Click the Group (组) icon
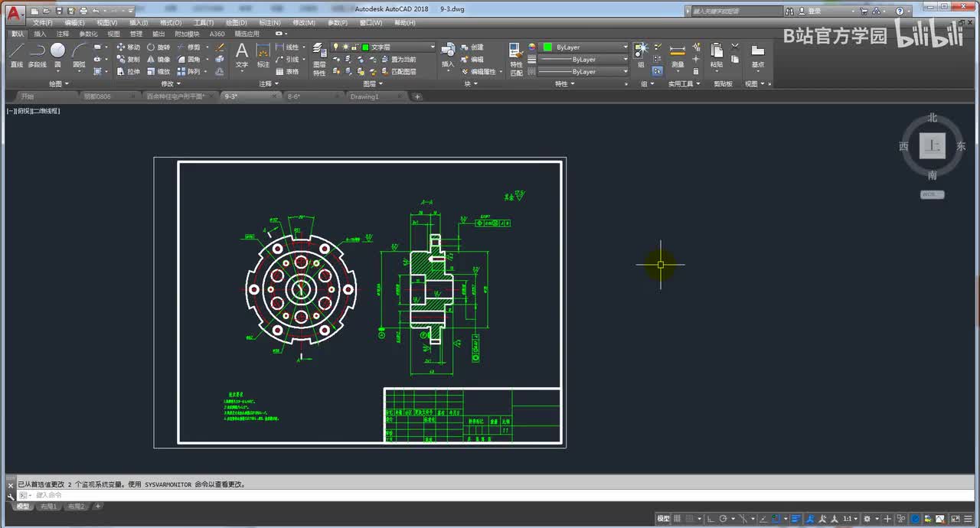Screen dimensions: 980x528 click(640, 55)
